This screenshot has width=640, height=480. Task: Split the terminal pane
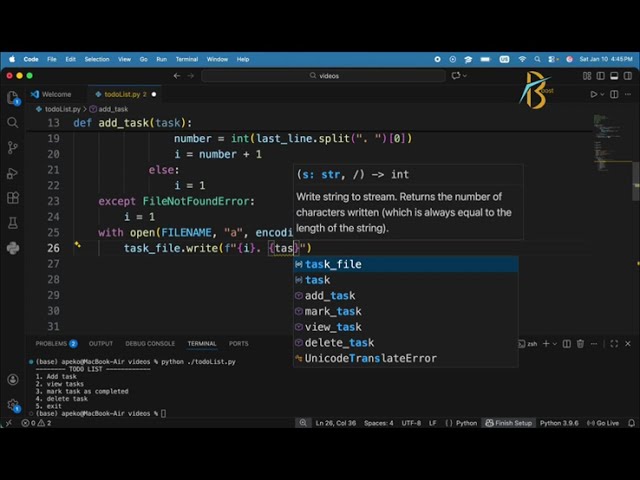tap(567, 344)
